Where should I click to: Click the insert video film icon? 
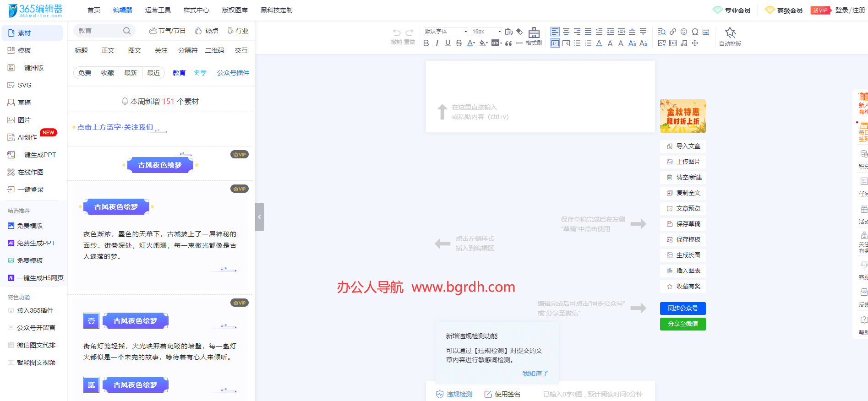click(x=673, y=43)
